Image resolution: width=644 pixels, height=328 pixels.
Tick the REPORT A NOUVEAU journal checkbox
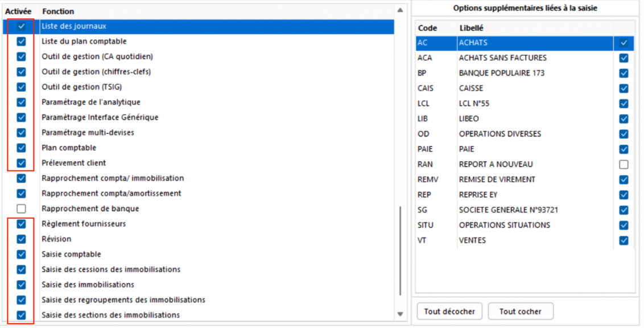click(624, 165)
